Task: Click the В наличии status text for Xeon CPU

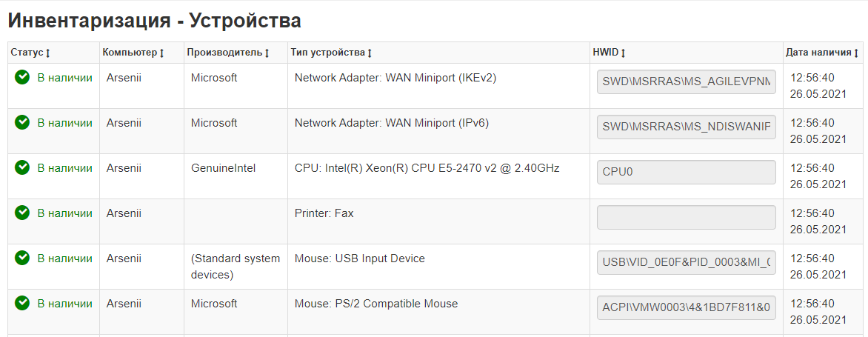Action: click(65, 168)
